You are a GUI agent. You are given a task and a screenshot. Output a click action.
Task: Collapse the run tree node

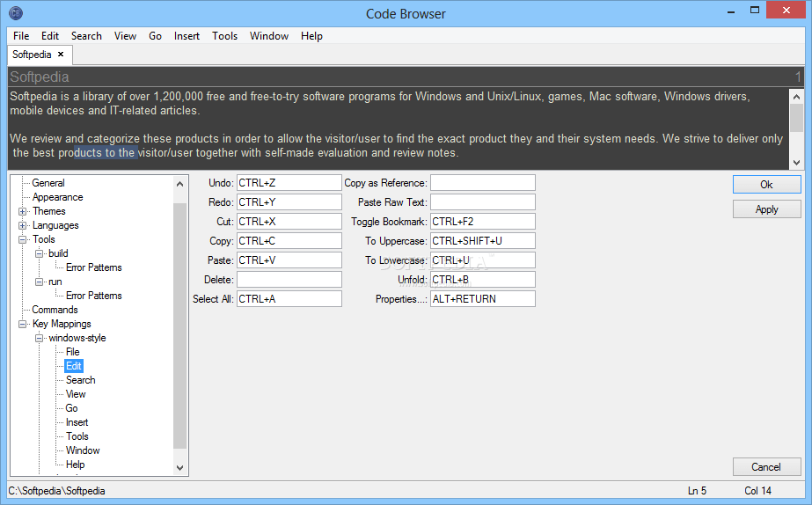tap(39, 282)
